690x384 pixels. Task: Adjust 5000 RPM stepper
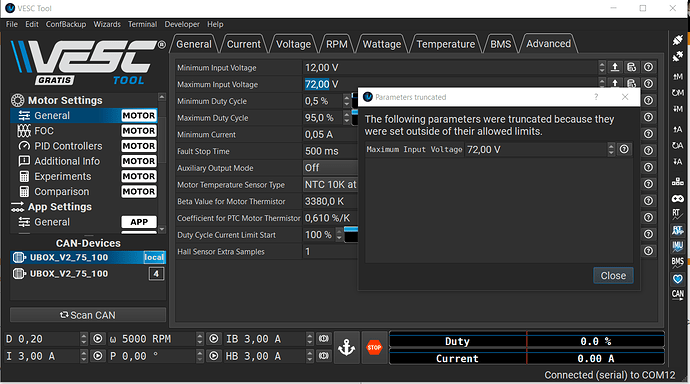pos(200,339)
